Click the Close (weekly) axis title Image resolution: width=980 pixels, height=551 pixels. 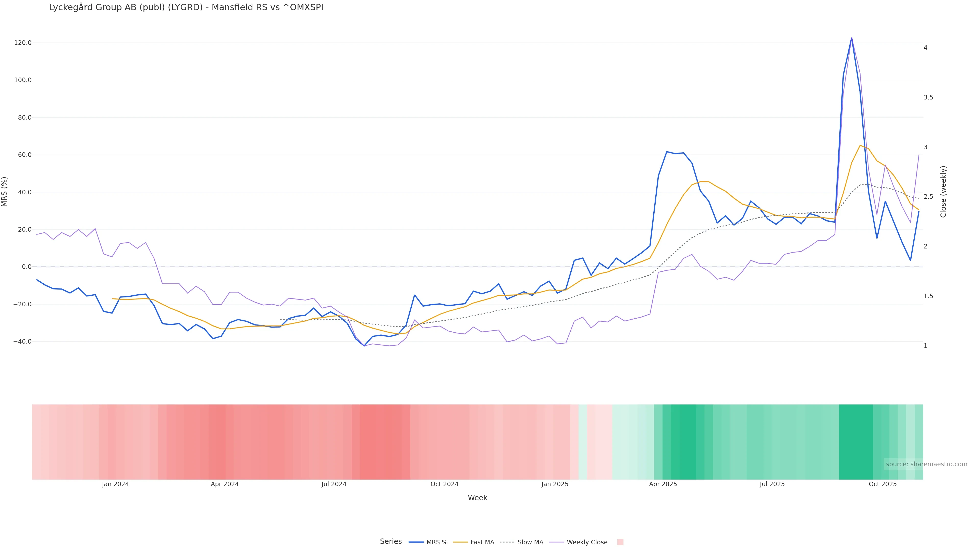point(943,192)
